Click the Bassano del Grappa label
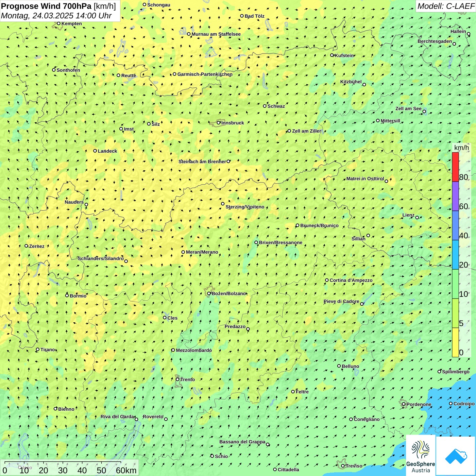Image resolution: width=476 pixels, height=476 pixels. (242, 442)
